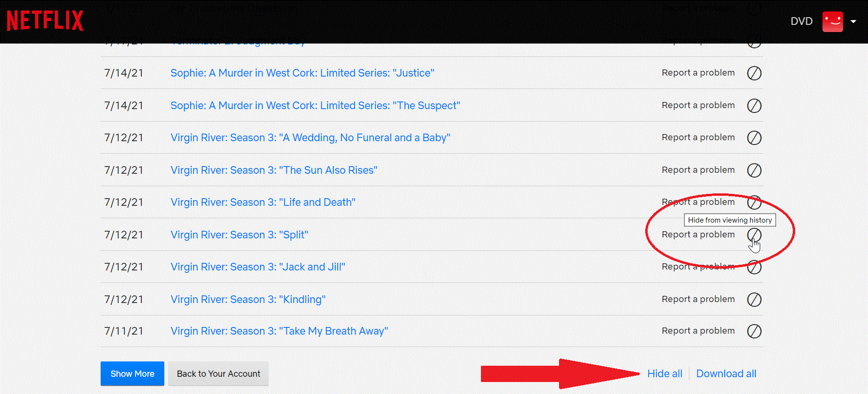Hide "Take My Breath Away" from history
868x394 pixels.
[x=754, y=331]
